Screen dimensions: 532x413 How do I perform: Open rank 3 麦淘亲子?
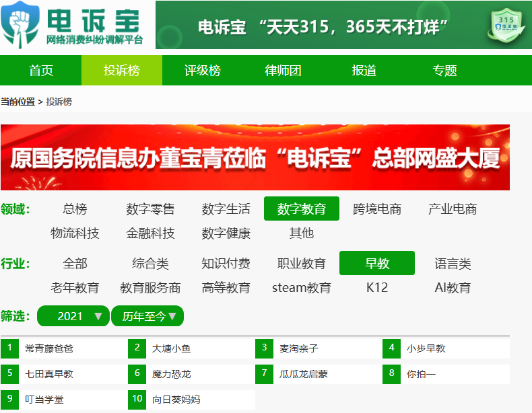[x=319, y=348]
